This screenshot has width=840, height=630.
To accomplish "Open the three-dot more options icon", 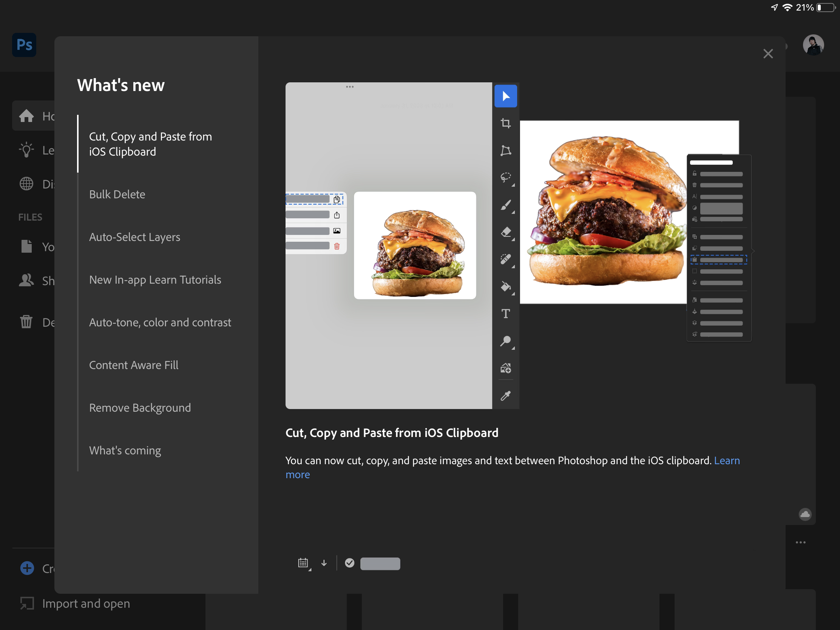I will coord(800,542).
